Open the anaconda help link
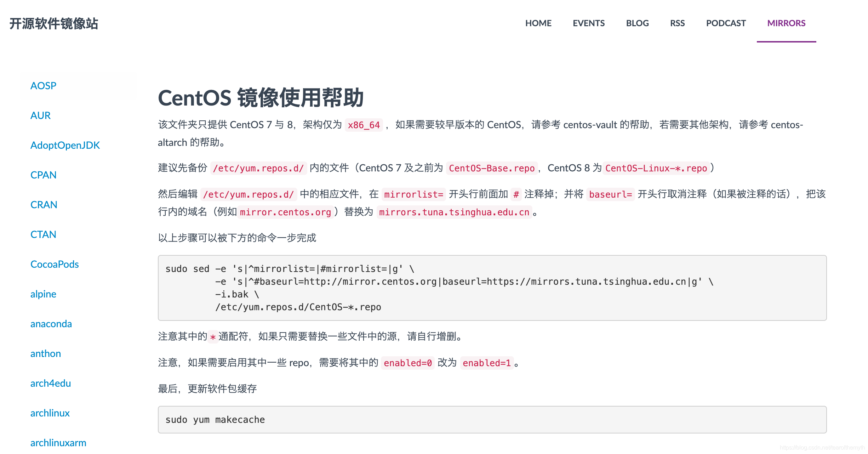The height and width of the screenshot is (454, 868). click(51, 324)
